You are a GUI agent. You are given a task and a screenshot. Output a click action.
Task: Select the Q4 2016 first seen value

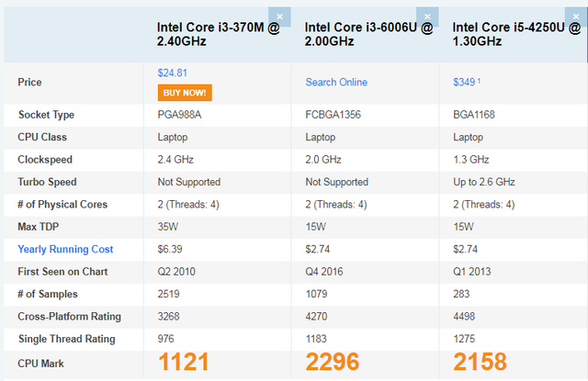click(324, 272)
